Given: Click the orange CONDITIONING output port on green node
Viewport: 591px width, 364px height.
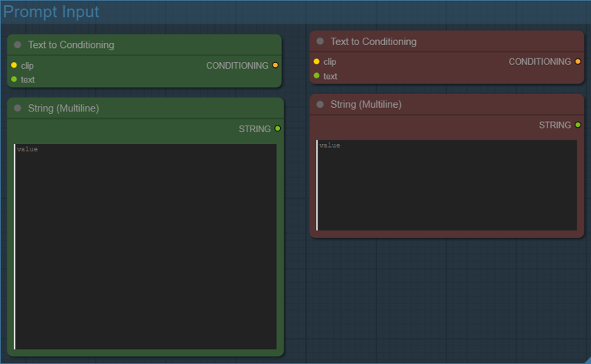Looking at the screenshot, I should click(276, 66).
